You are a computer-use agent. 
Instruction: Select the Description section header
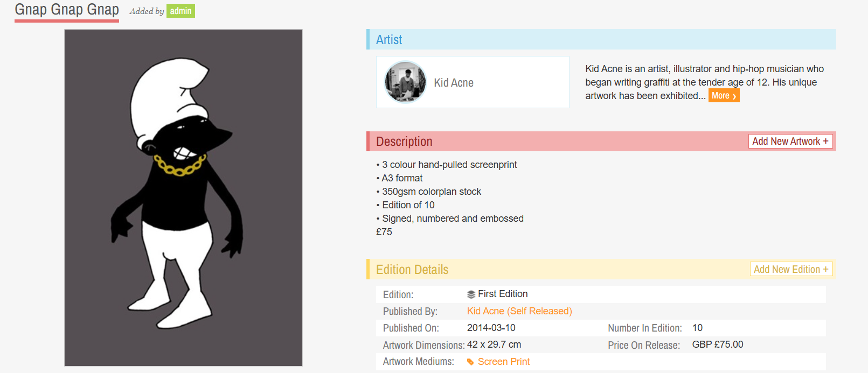point(601,142)
